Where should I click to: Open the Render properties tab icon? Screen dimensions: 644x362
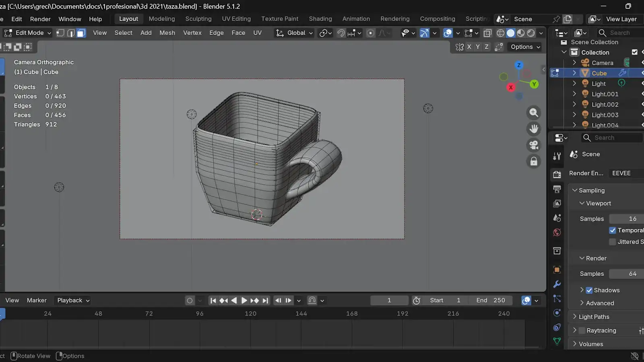tap(557, 175)
